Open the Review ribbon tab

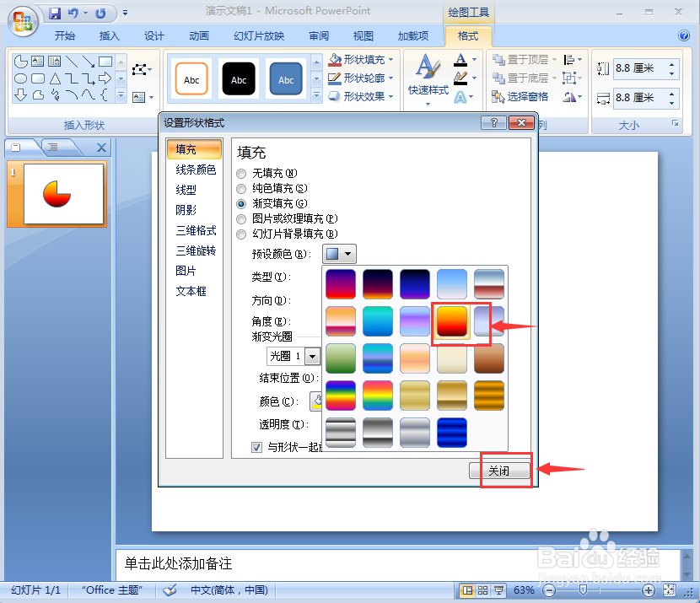tap(319, 35)
